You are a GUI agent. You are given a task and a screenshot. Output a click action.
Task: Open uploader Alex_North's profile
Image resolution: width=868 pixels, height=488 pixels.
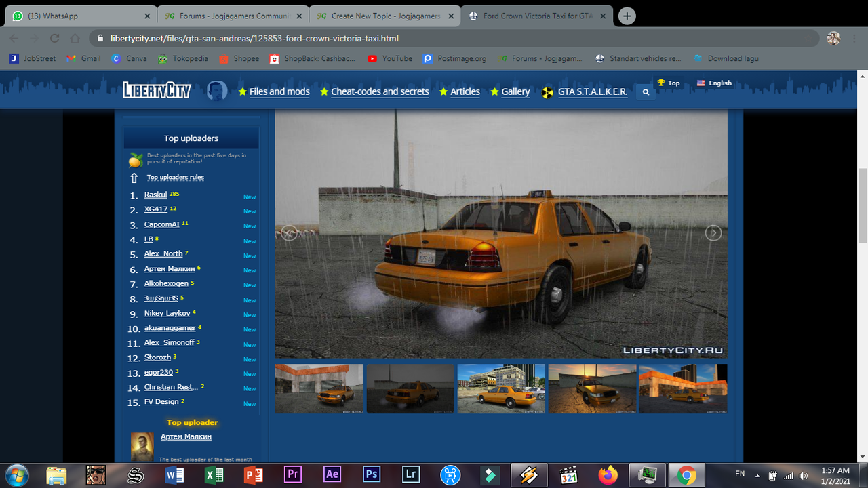pos(163,253)
